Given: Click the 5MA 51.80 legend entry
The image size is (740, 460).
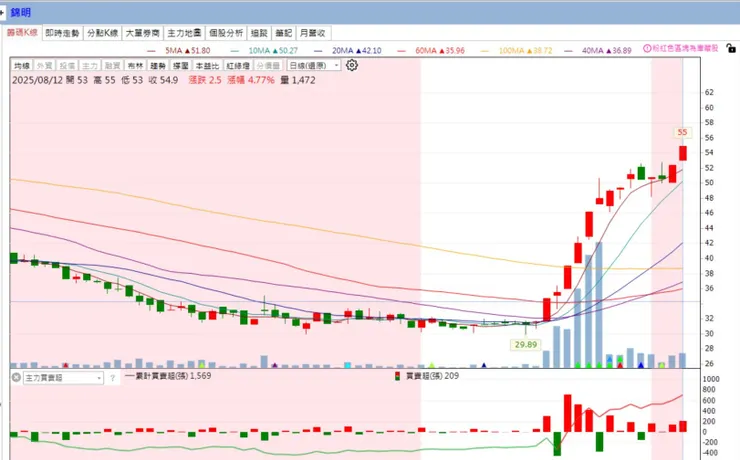Looking at the screenshot, I should point(178,50).
